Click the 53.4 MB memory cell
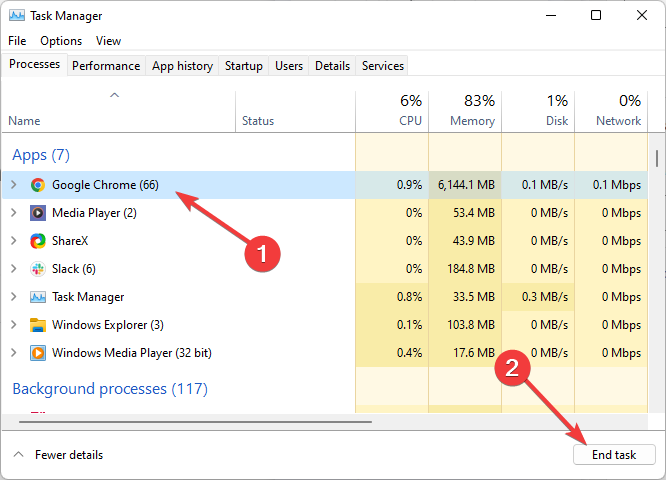The height and width of the screenshot is (480, 666). (x=465, y=213)
